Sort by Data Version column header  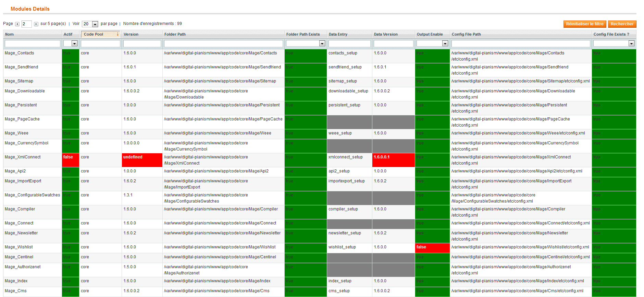click(x=386, y=34)
